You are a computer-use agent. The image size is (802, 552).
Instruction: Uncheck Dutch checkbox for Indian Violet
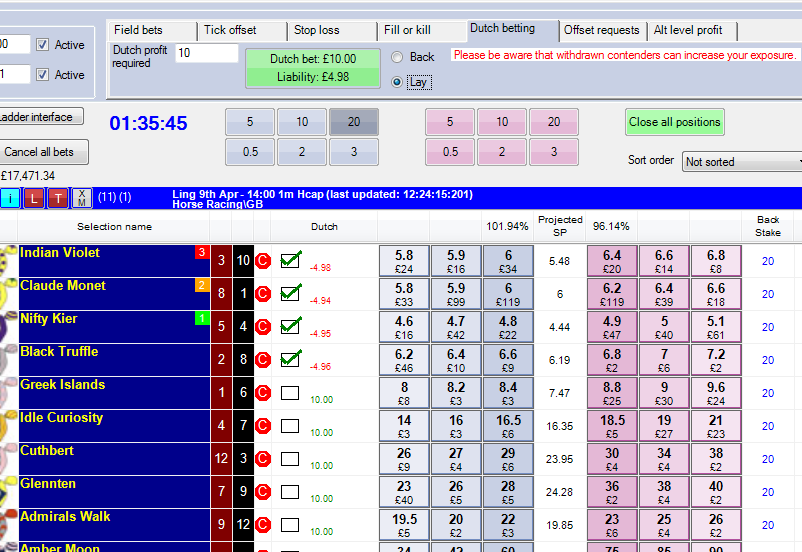point(290,260)
